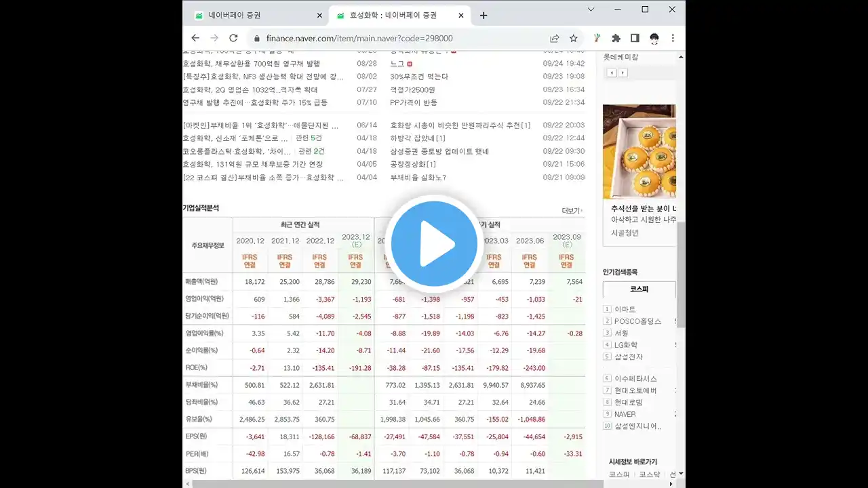The height and width of the screenshot is (488, 868).
Task: Open news 영구채 발행 추진에 주가 15% 급등
Action: 255,102
